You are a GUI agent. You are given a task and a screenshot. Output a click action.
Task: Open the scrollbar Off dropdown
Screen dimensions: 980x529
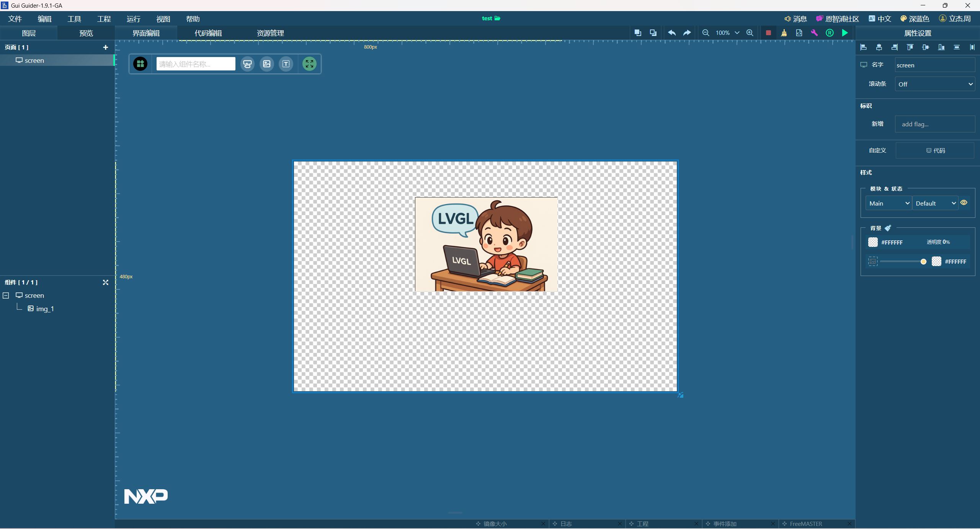pos(935,84)
